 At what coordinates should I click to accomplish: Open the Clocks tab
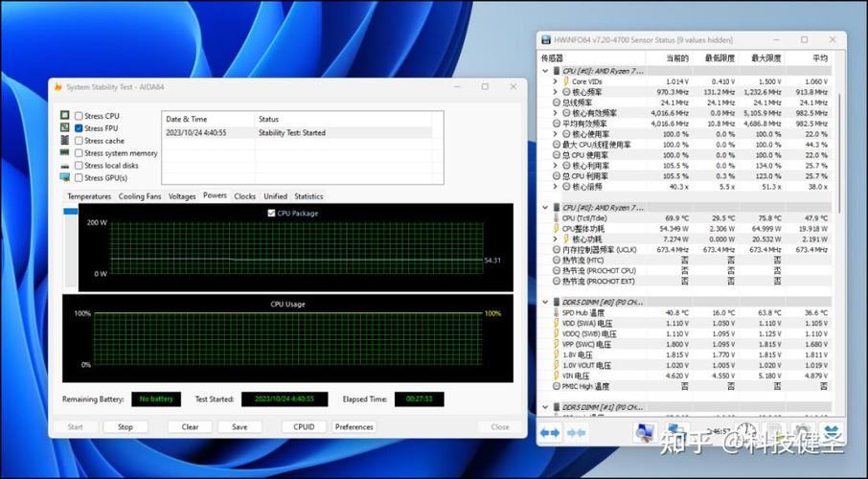(x=244, y=196)
